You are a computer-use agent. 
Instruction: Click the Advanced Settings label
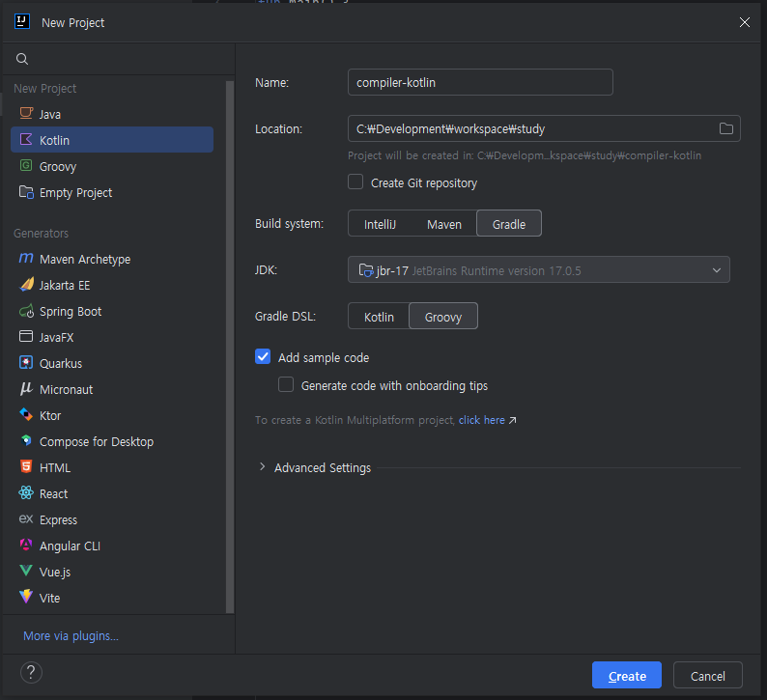pos(323,468)
